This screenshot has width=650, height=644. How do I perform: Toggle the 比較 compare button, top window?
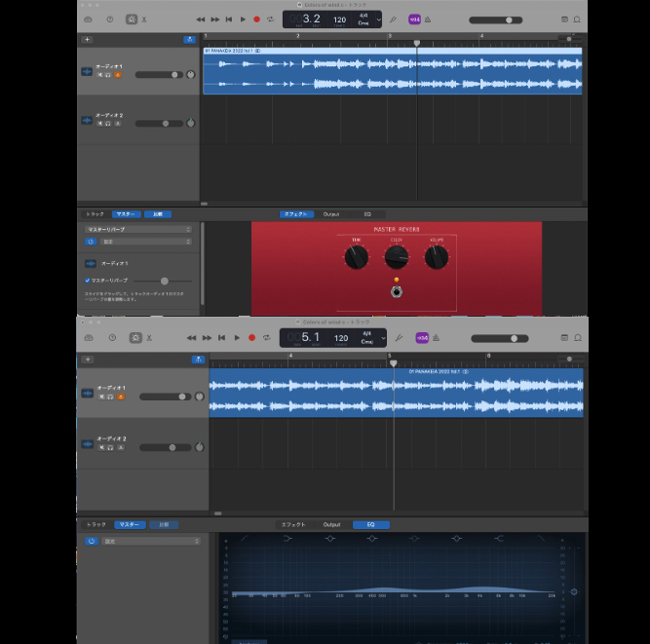click(158, 214)
